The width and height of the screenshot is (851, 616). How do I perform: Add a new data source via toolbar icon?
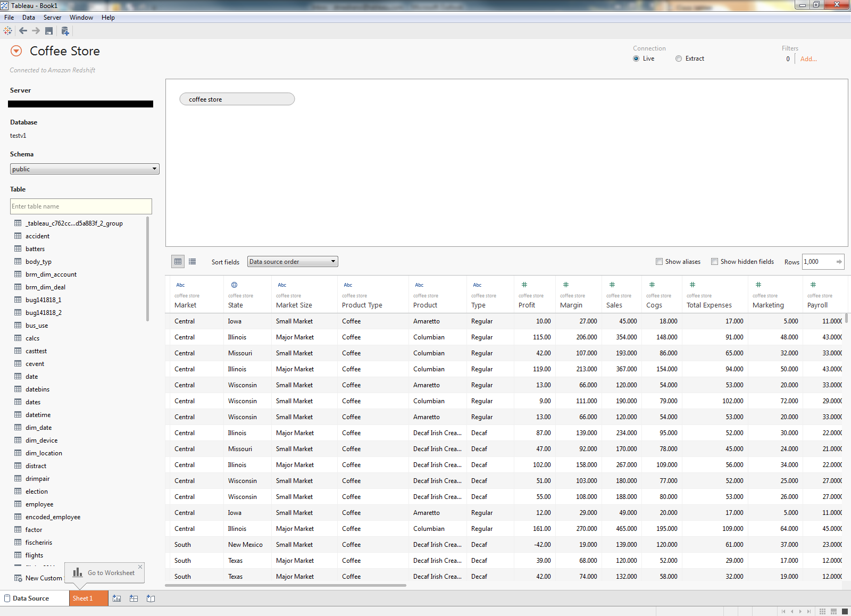[65, 30]
